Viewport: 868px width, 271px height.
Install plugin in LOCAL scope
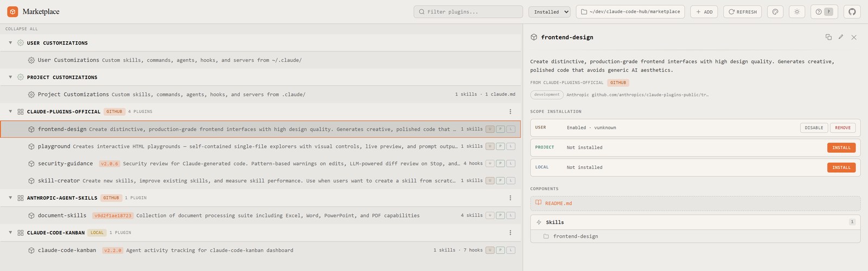[841, 167]
